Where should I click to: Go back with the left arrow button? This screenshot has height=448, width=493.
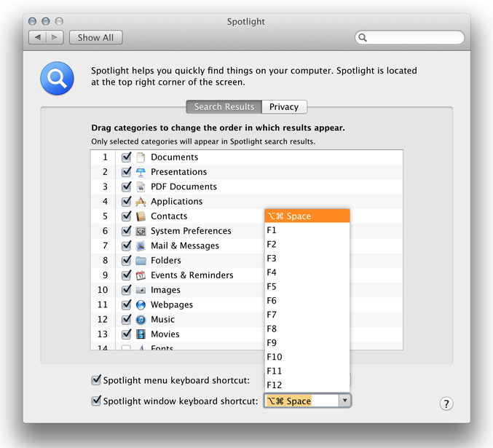(x=38, y=37)
